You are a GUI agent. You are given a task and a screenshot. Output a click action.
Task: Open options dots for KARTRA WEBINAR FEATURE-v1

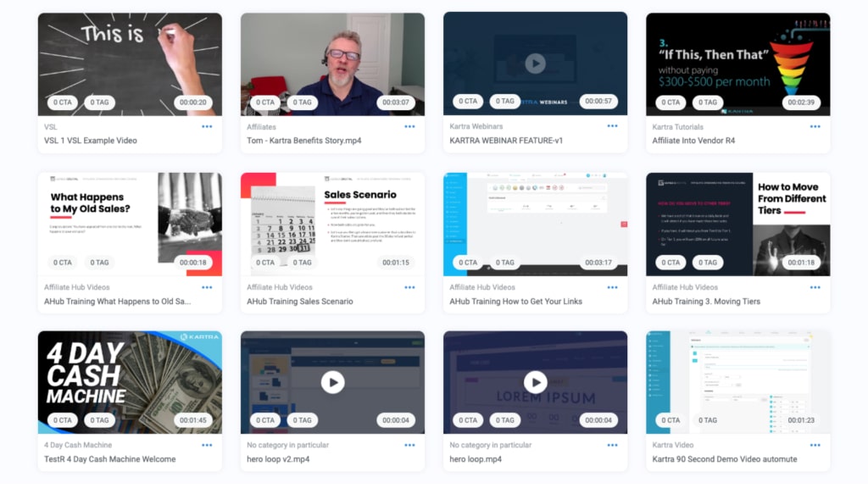tap(612, 127)
